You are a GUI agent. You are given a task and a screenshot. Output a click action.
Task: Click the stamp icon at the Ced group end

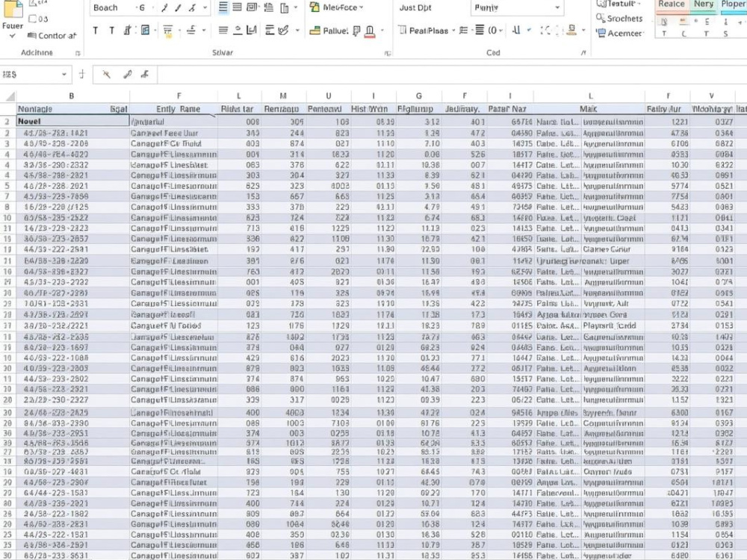[x=571, y=30]
